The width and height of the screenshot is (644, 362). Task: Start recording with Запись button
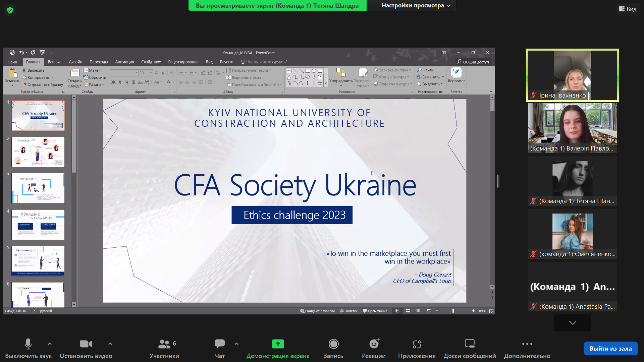point(333,349)
